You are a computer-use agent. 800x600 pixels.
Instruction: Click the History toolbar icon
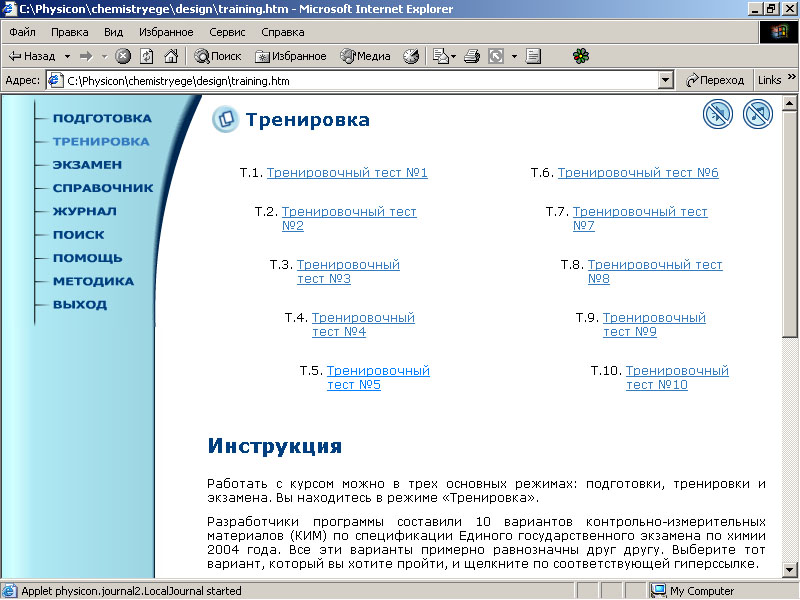411,56
